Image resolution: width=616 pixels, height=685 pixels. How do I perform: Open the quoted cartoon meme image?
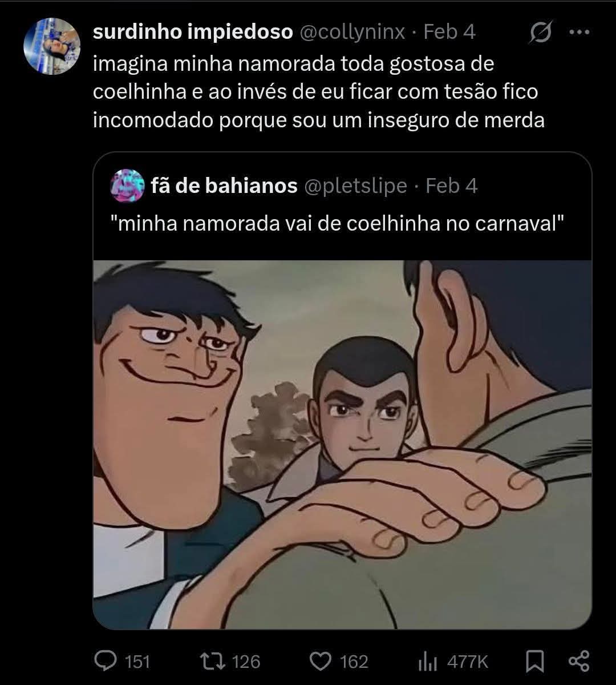(x=342, y=445)
